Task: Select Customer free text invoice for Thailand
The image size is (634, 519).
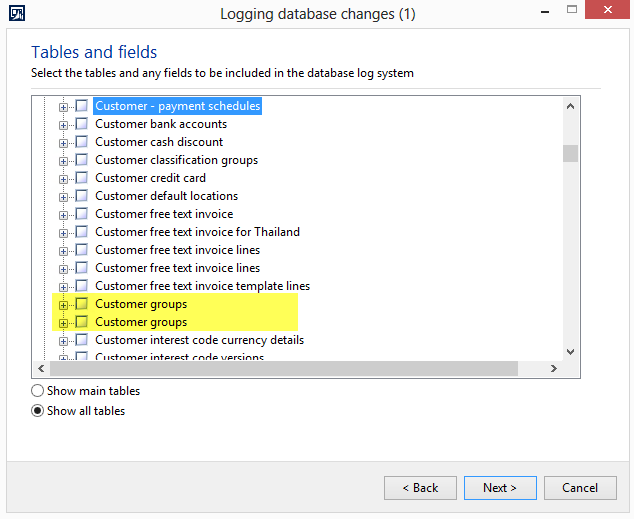Action: [x=197, y=232]
